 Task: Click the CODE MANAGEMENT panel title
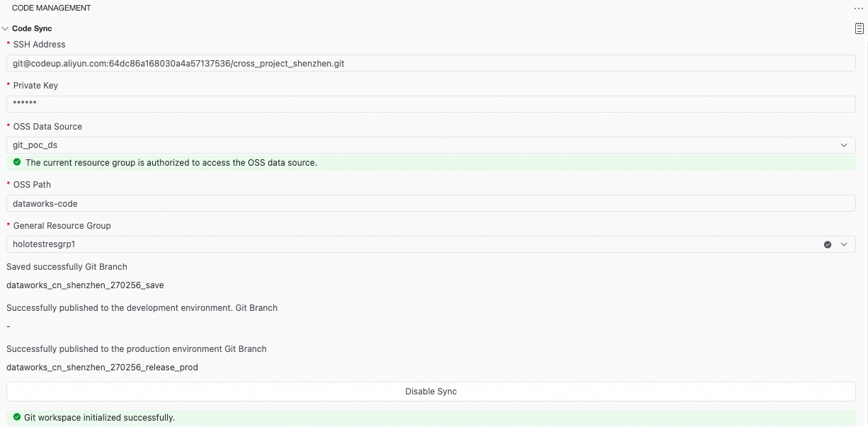51,8
